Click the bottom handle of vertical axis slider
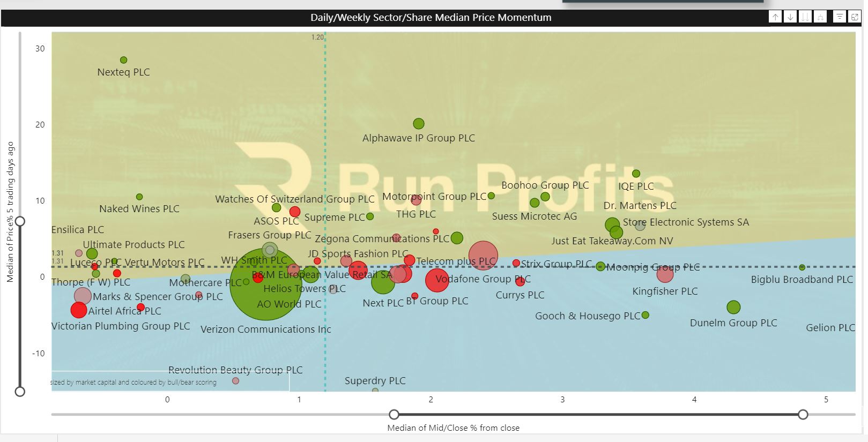Screen dimensions: 868x442 point(20,392)
